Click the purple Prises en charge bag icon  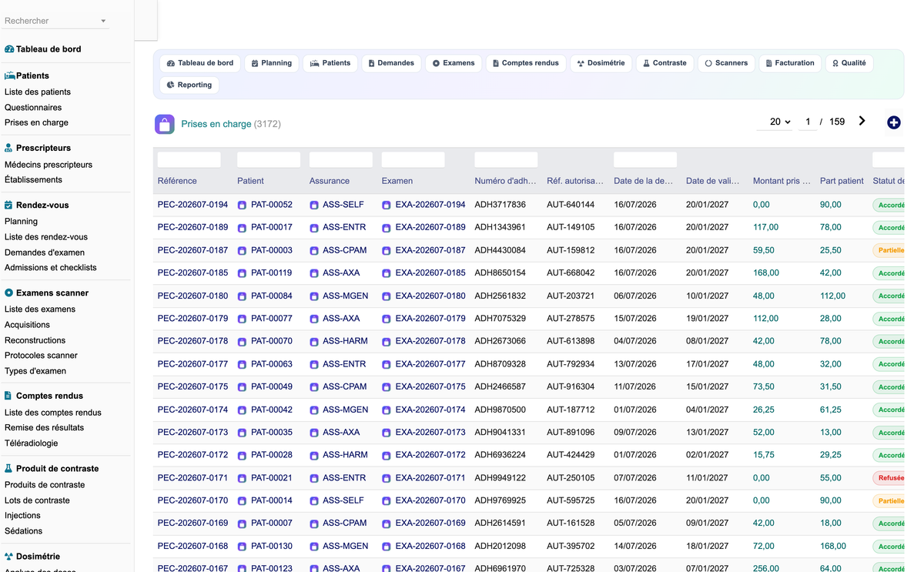coord(165,124)
